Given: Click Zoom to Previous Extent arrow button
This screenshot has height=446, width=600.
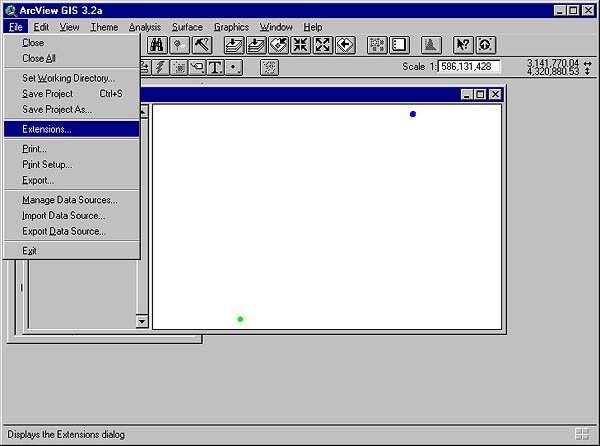Looking at the screenshot, I should click(x=346, y=45).
